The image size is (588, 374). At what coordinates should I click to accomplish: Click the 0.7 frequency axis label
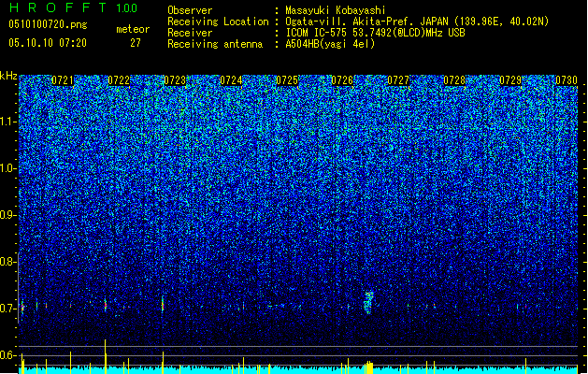[x=7, y=309]
